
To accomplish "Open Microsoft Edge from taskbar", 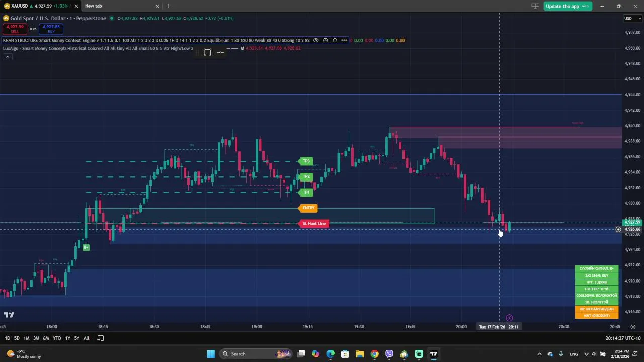I will click(x=330, y=354).
